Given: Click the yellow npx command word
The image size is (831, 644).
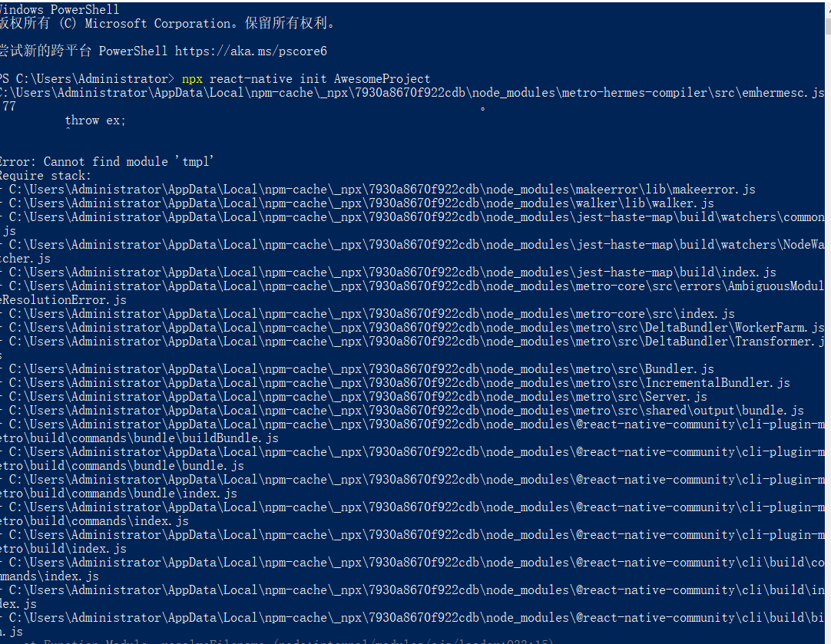Looking at the screenshot, I should tap(192, 79).
